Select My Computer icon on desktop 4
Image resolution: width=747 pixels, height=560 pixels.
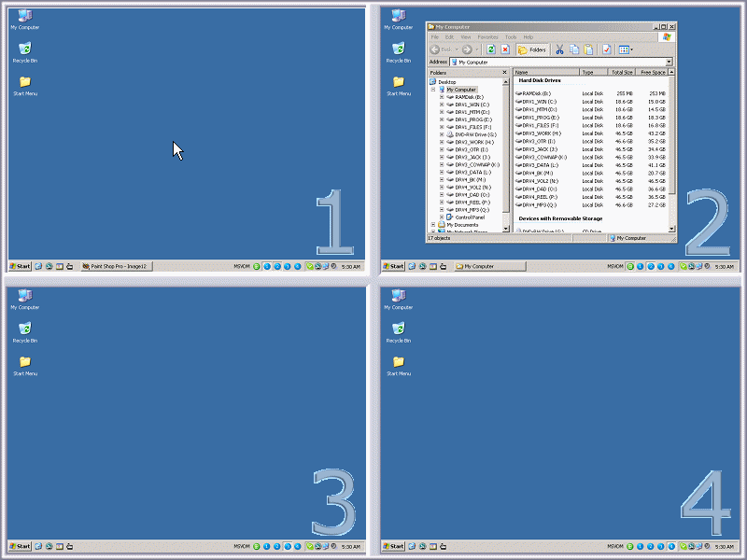(399, 297)
